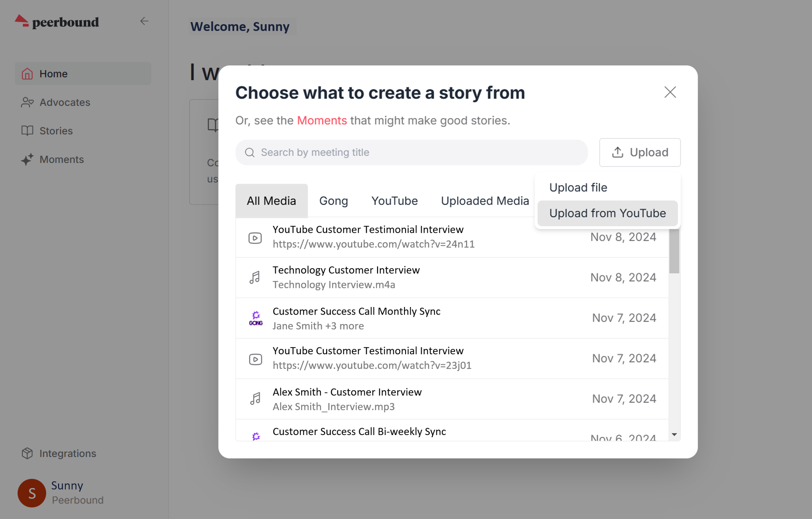Switch to the Gong tab

333,201
